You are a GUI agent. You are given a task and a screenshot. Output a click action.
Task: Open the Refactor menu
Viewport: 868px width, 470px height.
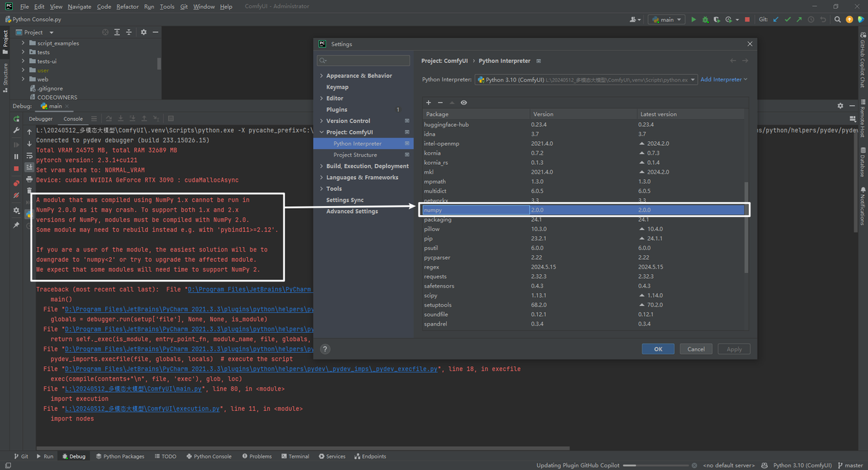pyautogui.click(x=127, y=6)
